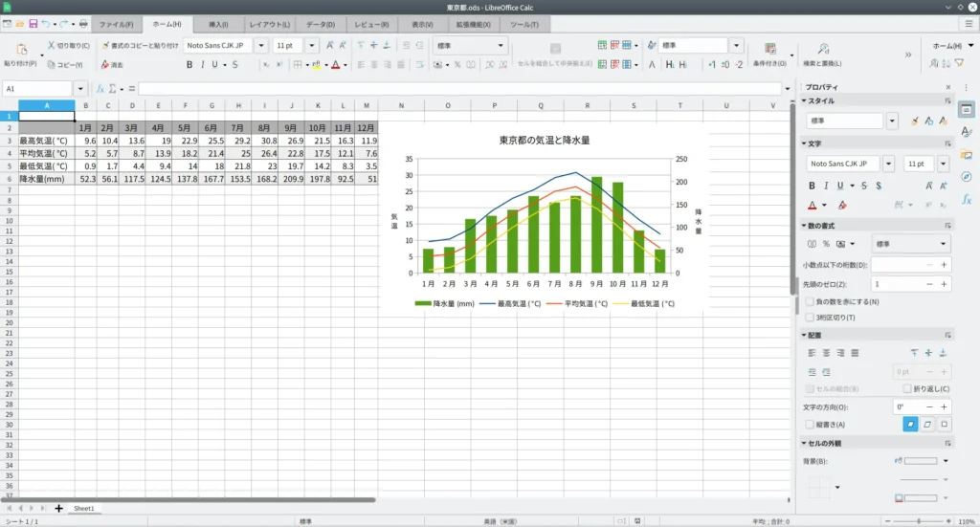Switch to the 挿入(I) tab
Screen dimensions: 980x527
point(218,24)
